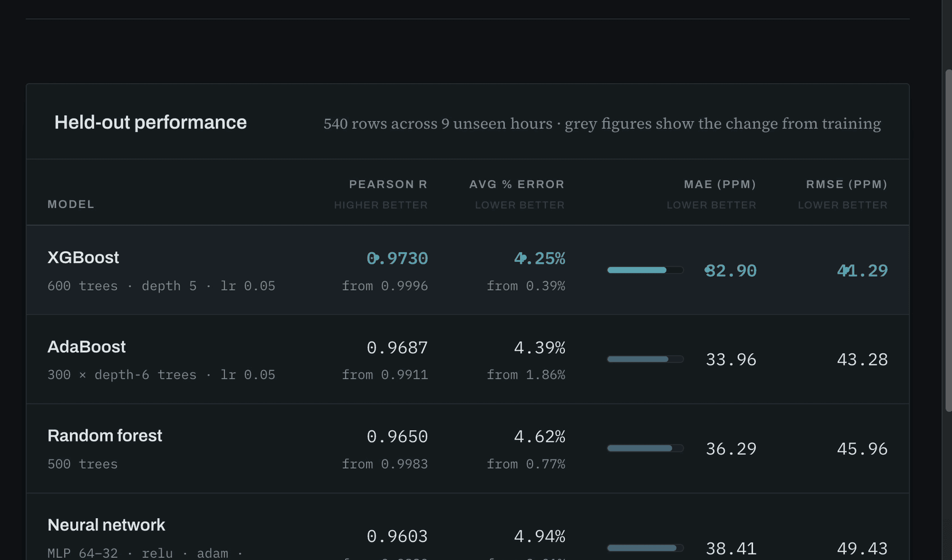
Task: Click Neural network average error 4.94%
Action: pos(539,536)
